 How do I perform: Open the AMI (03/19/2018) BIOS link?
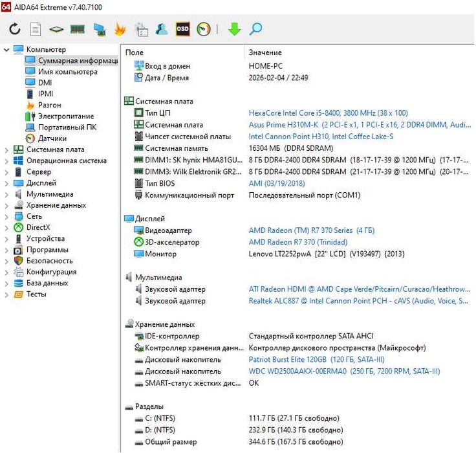click(277, 184)
